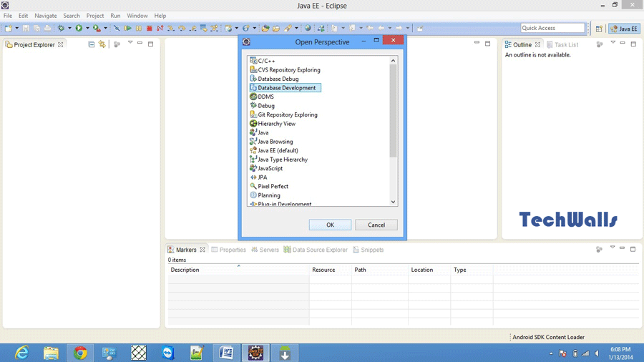644x362 pixels.
Task: Click the Open Task toolbar icon
Action: (x=276, y=29)
